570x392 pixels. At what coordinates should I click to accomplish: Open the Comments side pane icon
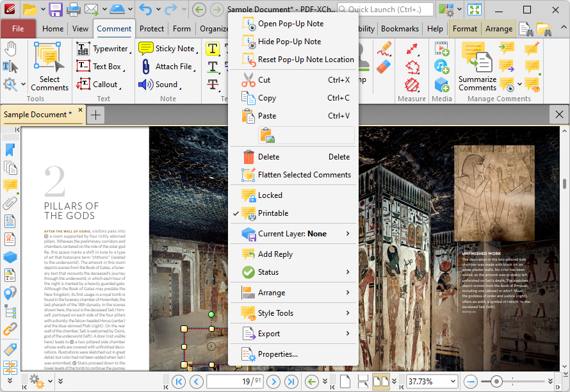(10, 186)
